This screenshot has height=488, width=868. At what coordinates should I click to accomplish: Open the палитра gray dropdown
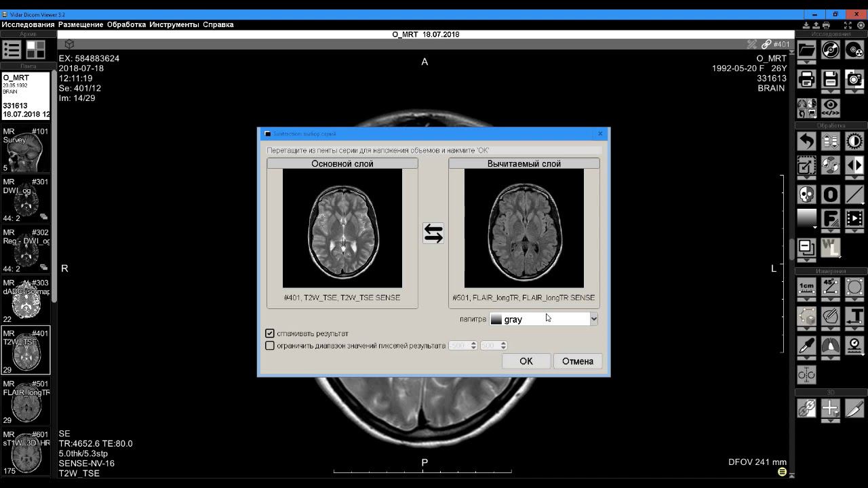(x=543, y=319)
